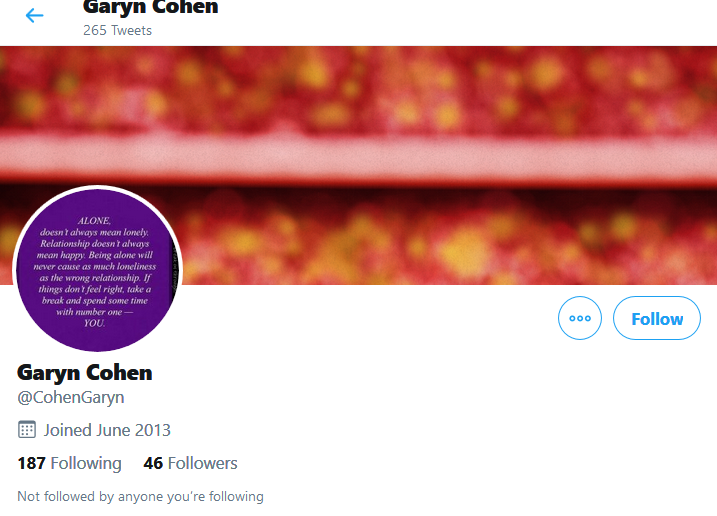View the red banner header image

[358, 165]
